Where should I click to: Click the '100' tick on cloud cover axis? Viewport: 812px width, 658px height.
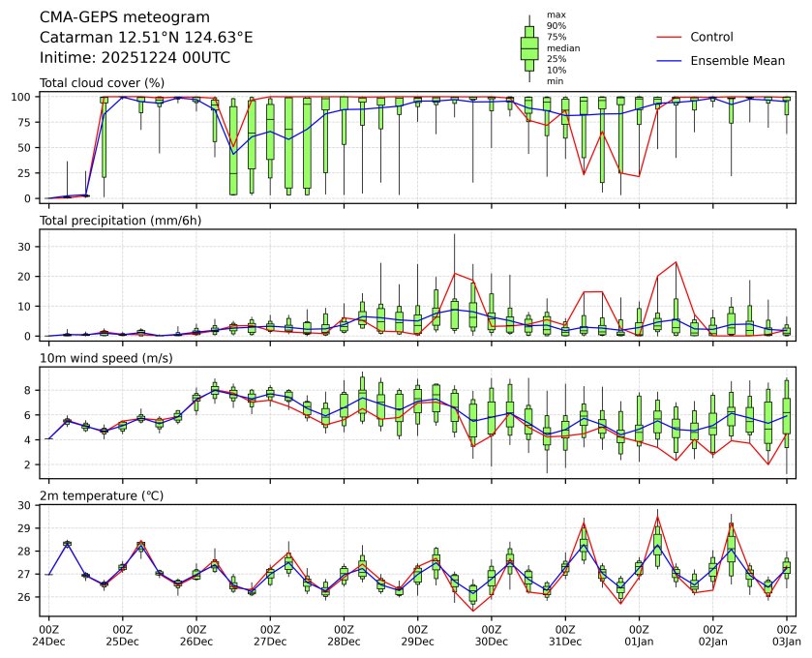click(24, 97)
